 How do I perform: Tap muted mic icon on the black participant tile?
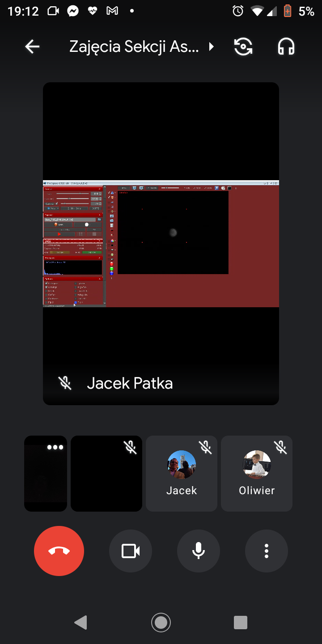[x=130, y=447]
